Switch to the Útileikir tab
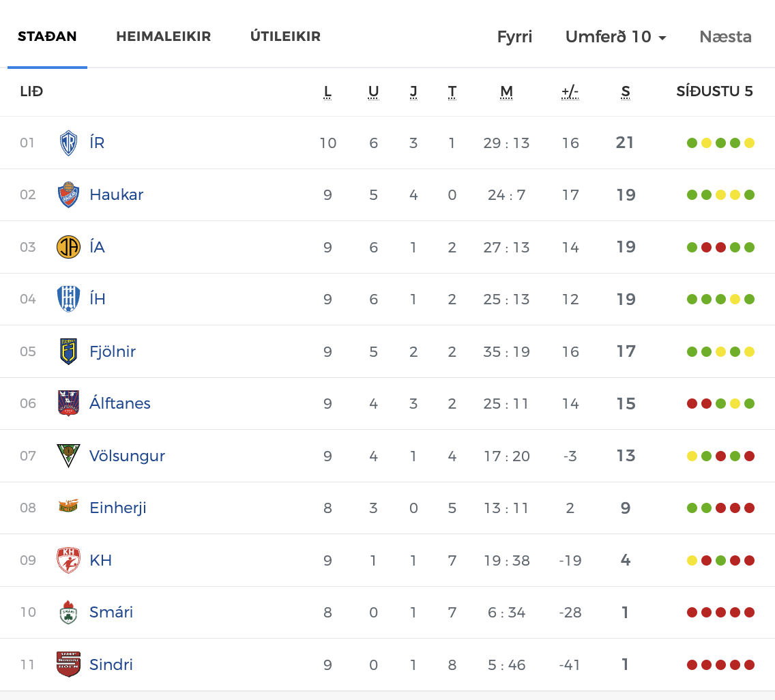This screenshot has height=700, width=775. click(285, 36)
